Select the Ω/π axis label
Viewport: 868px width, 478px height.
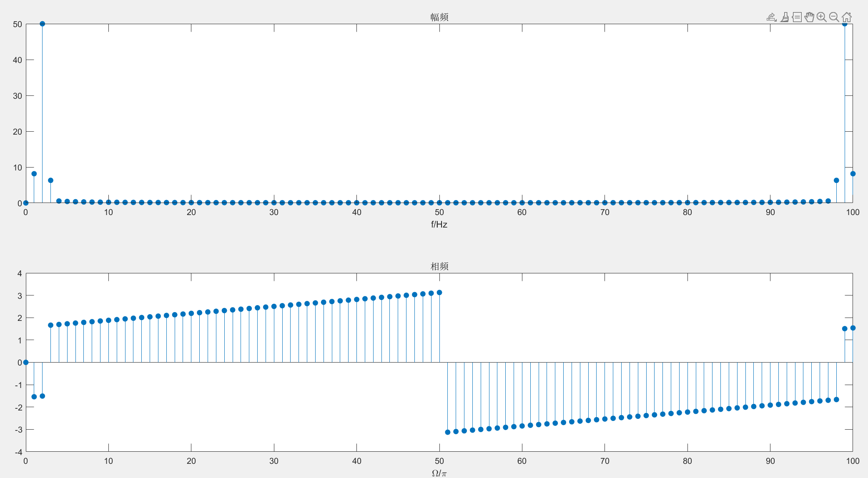[x=439, y=473]
